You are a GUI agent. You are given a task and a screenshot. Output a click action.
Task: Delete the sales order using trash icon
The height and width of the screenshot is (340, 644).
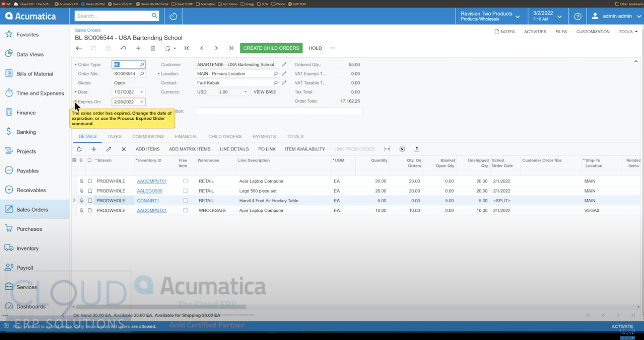click(x=153, y=48)
